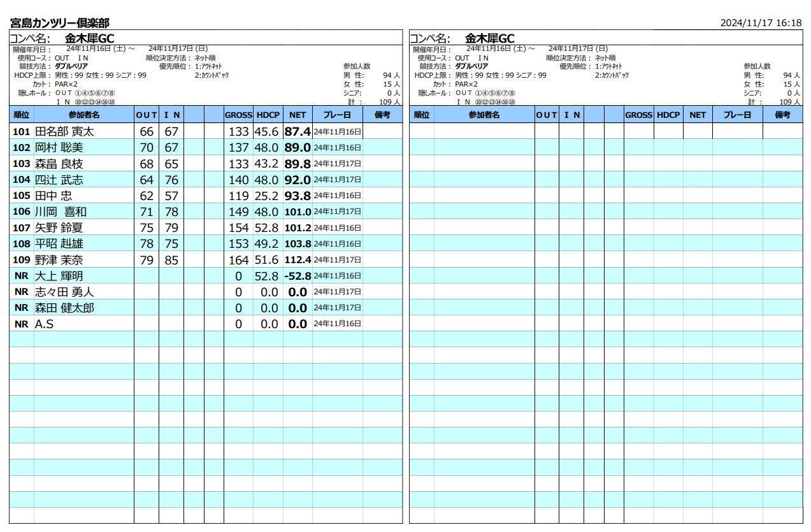Image resolution: width=811 pixels, height=532 pixels.
Task: Select rank number 104
Action: [22, 180]
